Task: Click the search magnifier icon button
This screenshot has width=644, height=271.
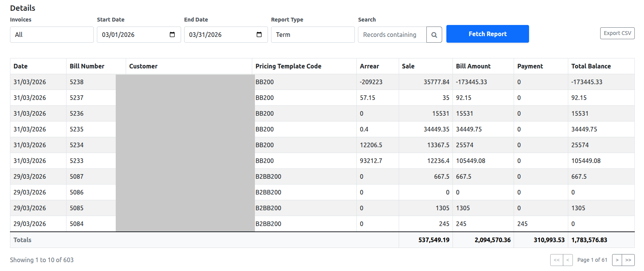Action: [x=434, y=35]
